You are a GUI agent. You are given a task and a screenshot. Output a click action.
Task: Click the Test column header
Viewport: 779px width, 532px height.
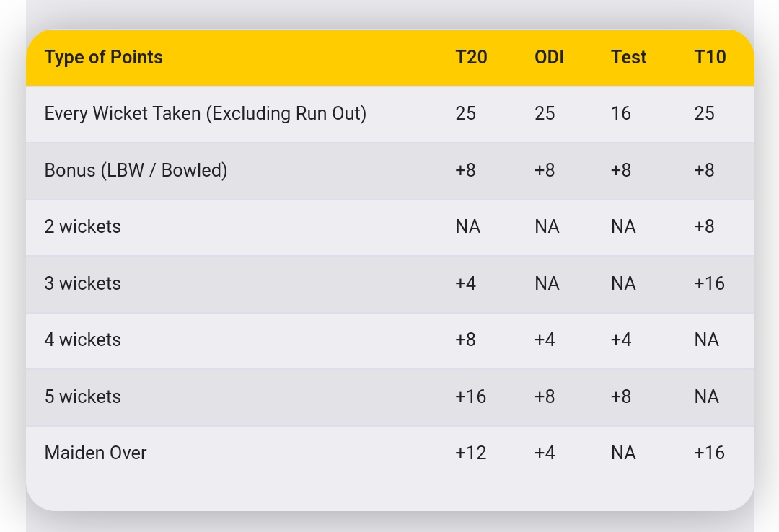tap(628, 58)
